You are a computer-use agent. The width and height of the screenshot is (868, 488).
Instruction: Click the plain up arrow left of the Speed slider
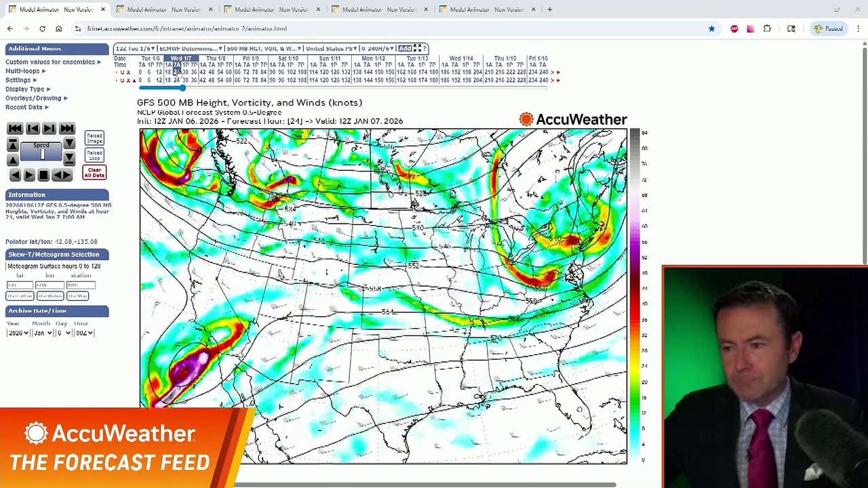tap(12, 159)
